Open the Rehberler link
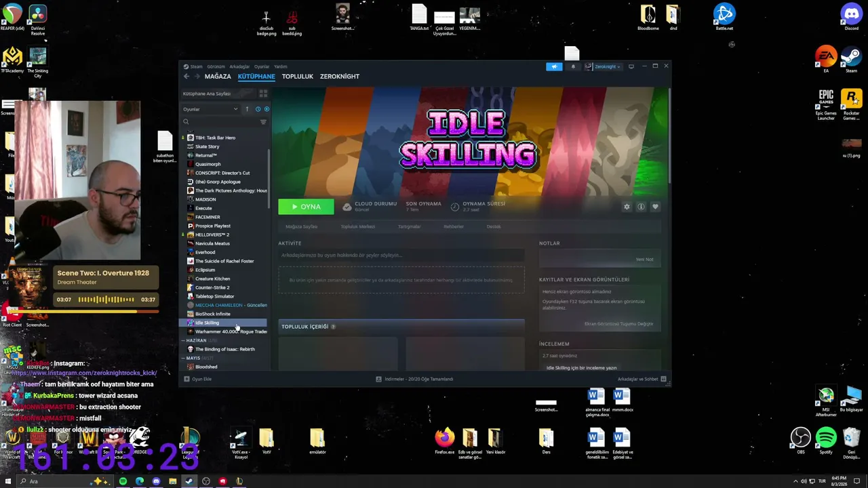Viewport: 868px width, 488px height. pos(454,226)
